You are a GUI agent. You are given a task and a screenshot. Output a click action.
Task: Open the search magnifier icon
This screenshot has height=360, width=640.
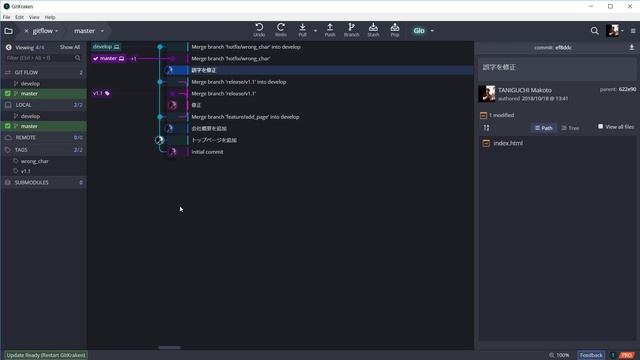[594, 31]
